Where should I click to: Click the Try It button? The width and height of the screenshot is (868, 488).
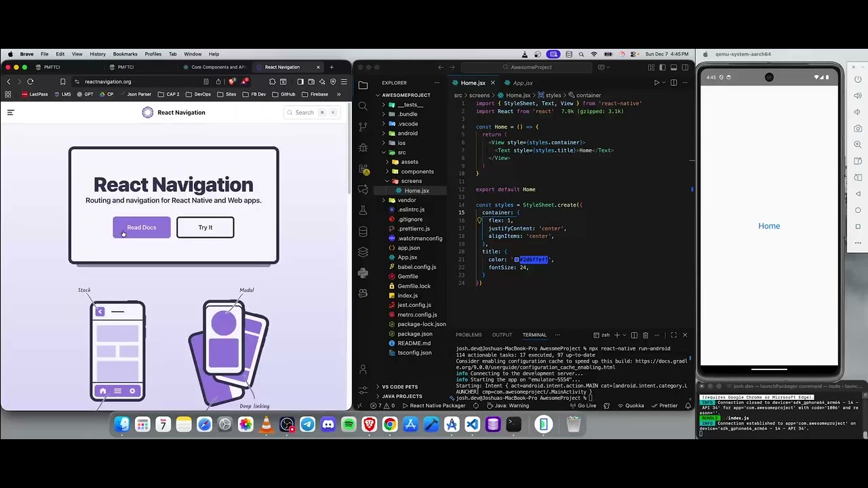point(205,228)
